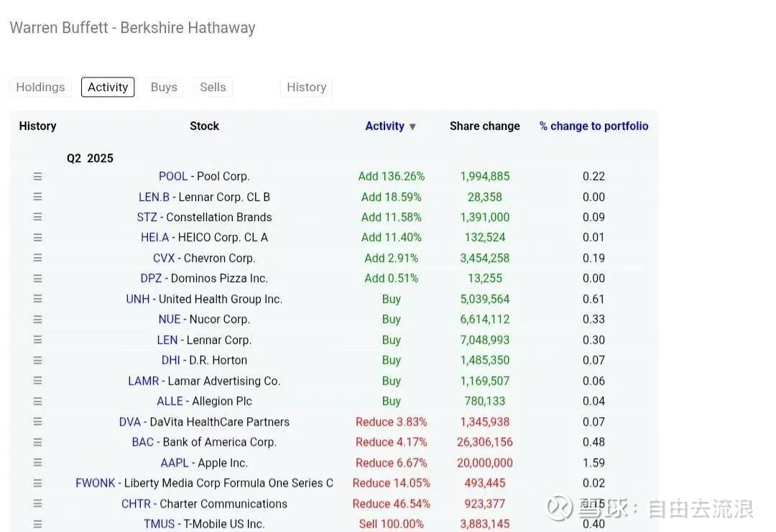This screenshot has width=776, height=532.
Task: Open history icon for LEN Lennar Corp. row
Action: pyautogui.click(x=37, y=340)
